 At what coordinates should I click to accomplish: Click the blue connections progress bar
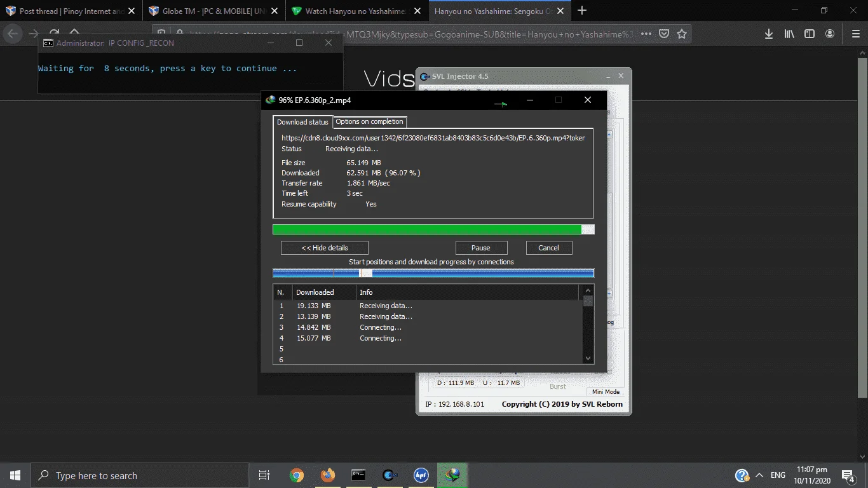click(433, 273)
